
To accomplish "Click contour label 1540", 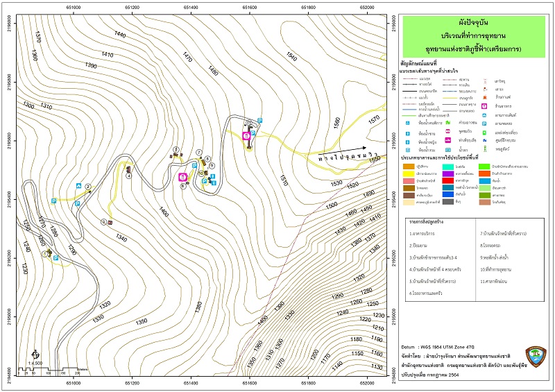I will (x=291, y=56).
